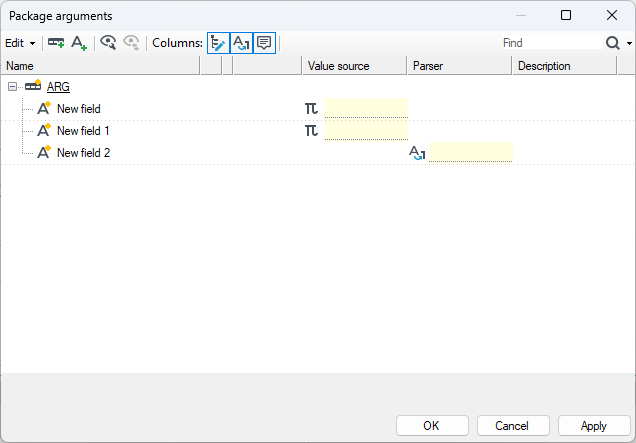Image resolution: width=636 pixels, height=443 pixels.
Task: Click the pi icon in 'New field' row
Action: tap(311, 109)
